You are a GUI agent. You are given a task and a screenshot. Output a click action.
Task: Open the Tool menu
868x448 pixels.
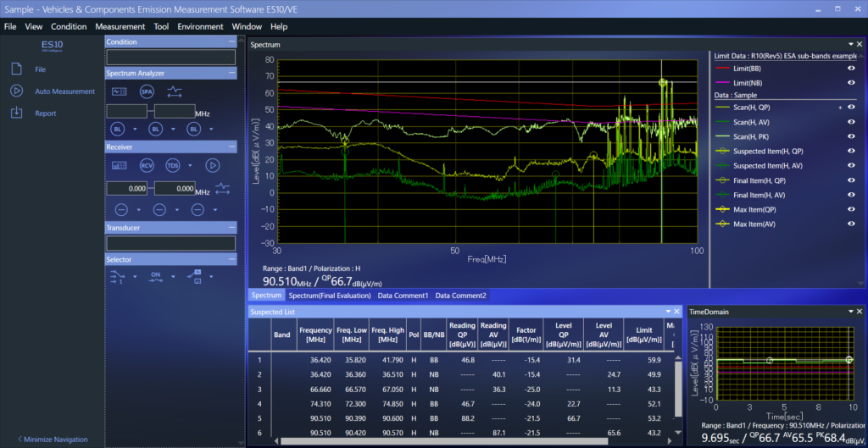[x=161, y=26]
